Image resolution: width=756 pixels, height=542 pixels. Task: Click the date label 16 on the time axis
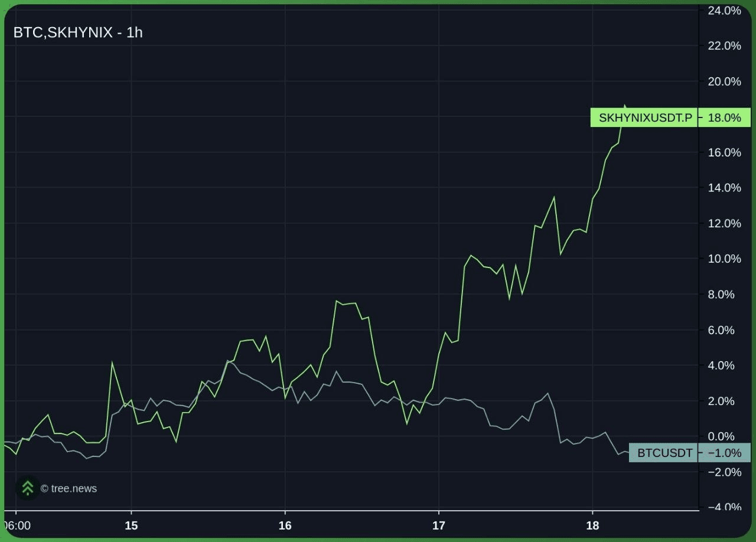point(285,525)
